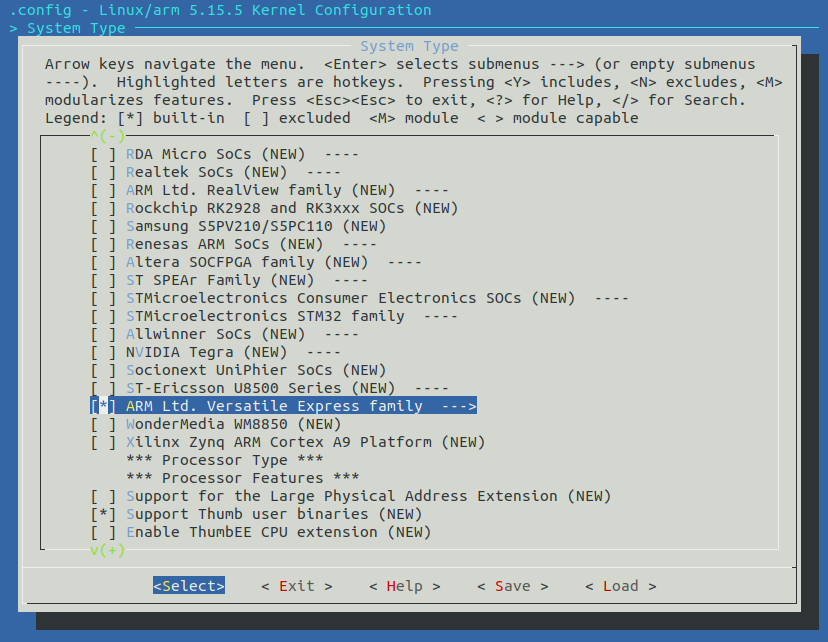Toggle WonderMedia WM8850 checkbox
This screenshot has width=828, height=642.
[104, 424]
